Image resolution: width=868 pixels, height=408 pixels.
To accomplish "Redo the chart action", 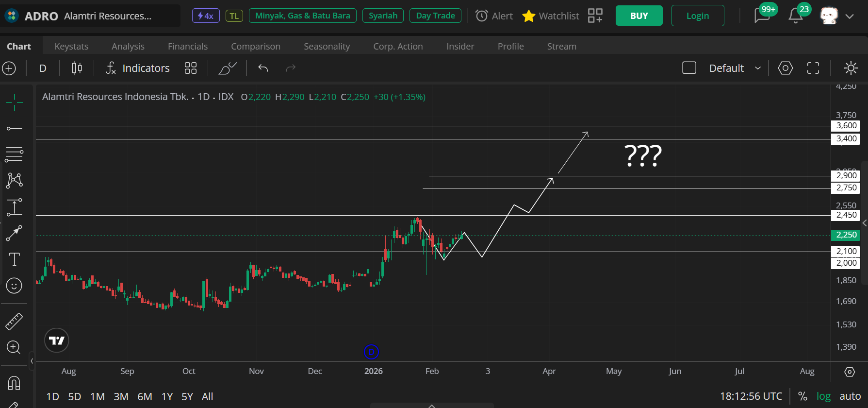I will coord(291,68).
